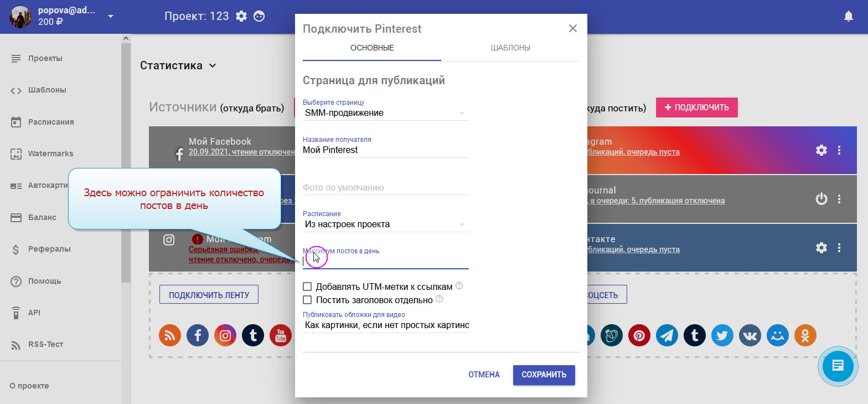Click the Telegram icon in social row
The image size is (868, 404).
pos(667,335)
